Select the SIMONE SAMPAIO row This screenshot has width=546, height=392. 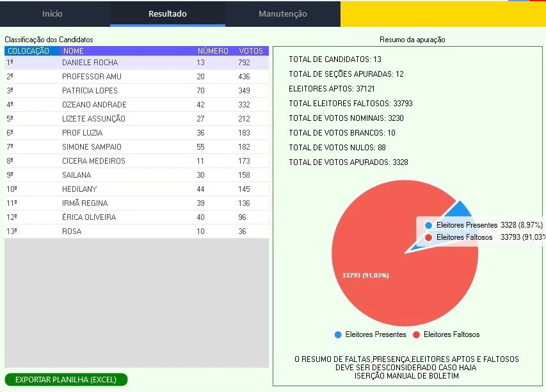pyautogui.click(x=92, y=147)
